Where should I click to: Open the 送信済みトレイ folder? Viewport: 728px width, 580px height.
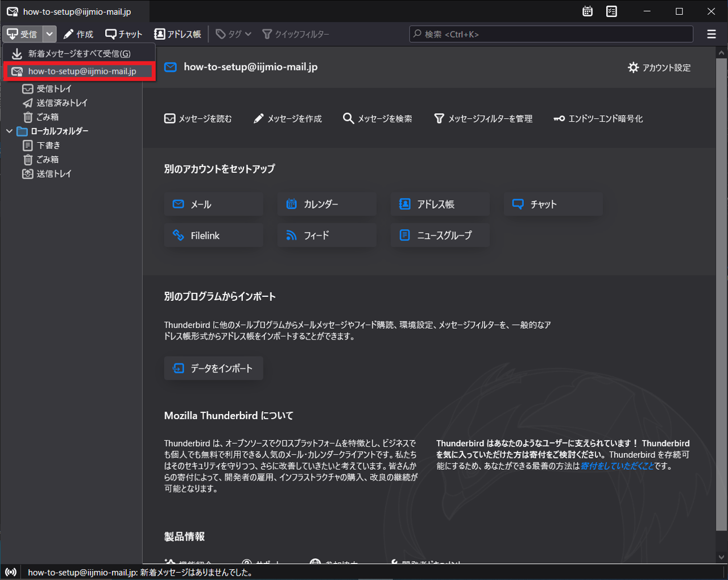coord(61,103)
